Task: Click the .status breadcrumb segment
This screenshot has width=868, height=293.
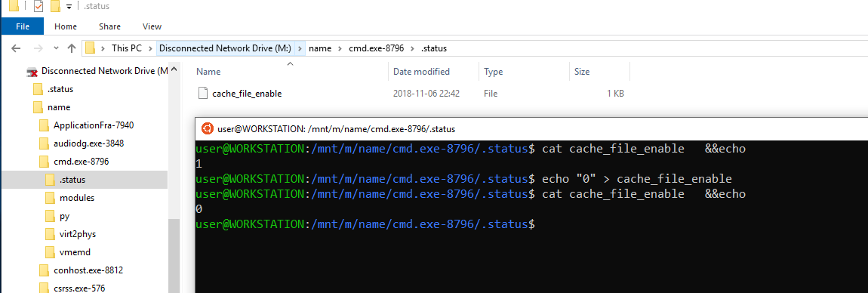Action: (434, 48)
